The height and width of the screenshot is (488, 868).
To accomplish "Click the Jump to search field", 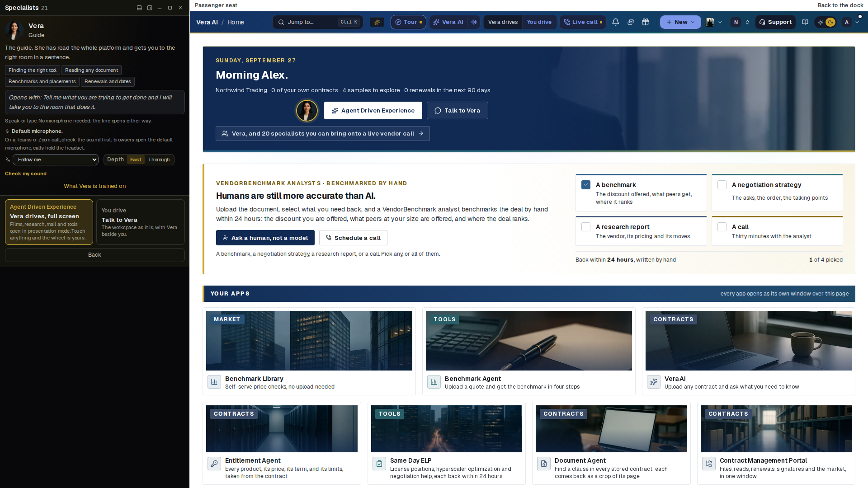I will [x=317, y=22].
